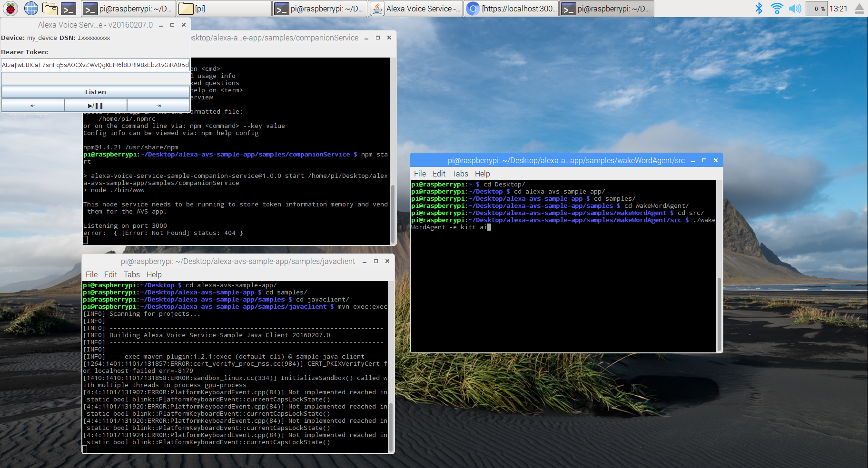868x468 pixels.
Task: Switch to the companionService terminal via taskbar
Action: [128, 8]
